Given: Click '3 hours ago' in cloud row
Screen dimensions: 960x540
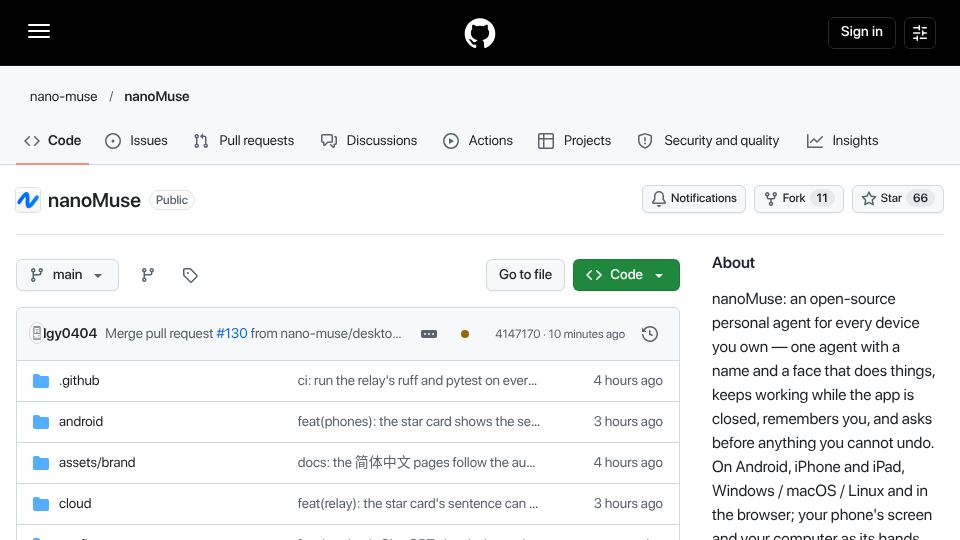Looking at the screenshot, I should click(x=628, y=504).
